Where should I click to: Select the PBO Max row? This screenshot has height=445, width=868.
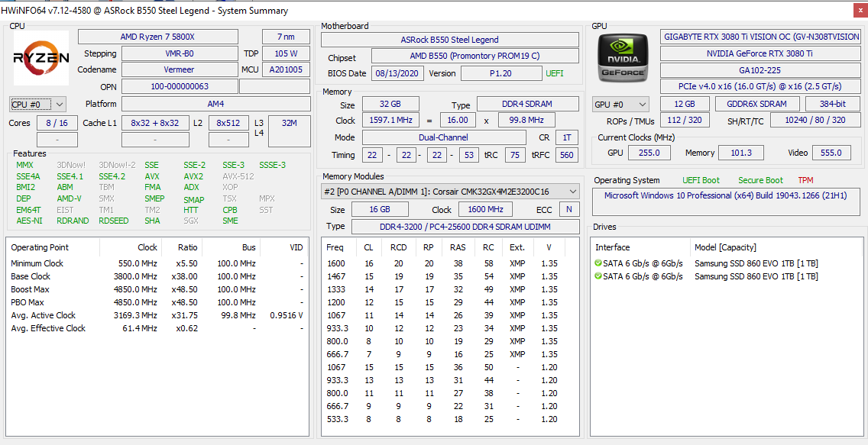[x=157, y=302]
